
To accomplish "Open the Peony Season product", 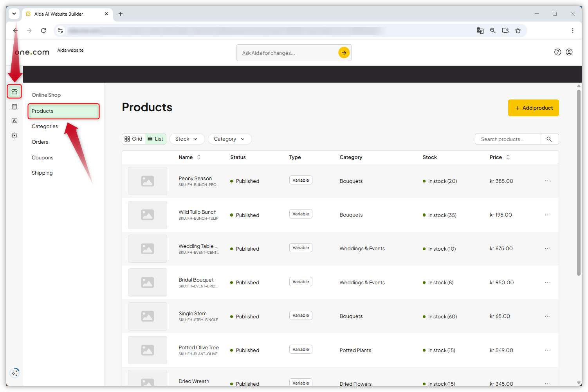I will 195,179.
